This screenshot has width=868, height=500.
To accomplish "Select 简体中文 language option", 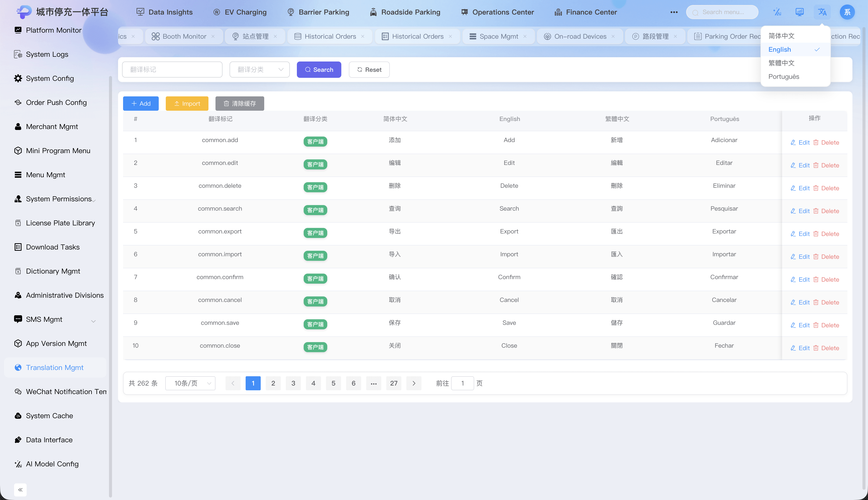I will click(x=781, y=36).
